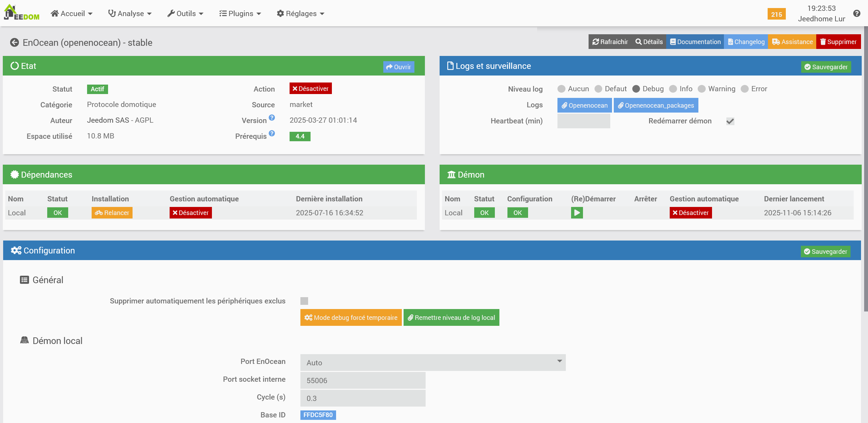Viewport: 868px width, 423px height.
Task: Click the help icon next to Version
Action: click(272, 118)
